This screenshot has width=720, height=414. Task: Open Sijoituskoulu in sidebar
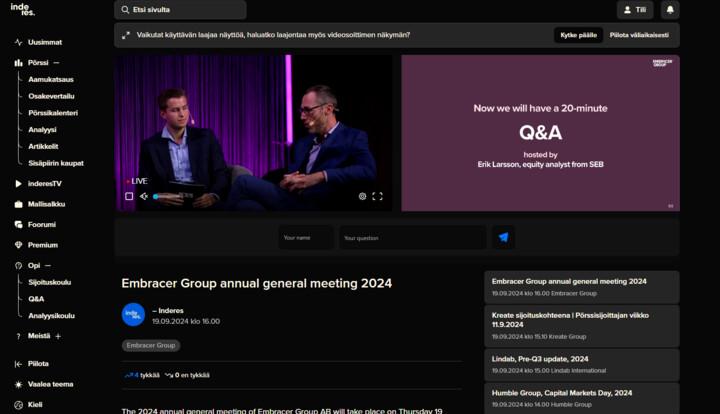pos(50,282)
